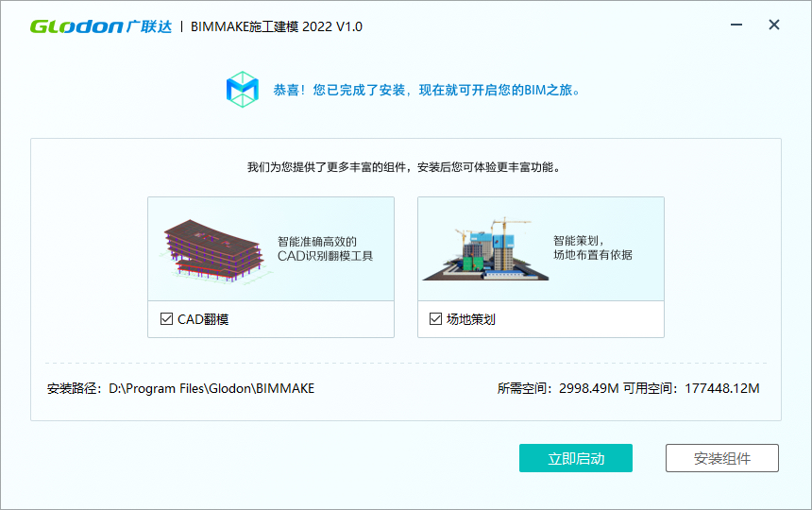Click the 所需空间: 2998.49M text

pyautogui.click(x=558, y=388)
